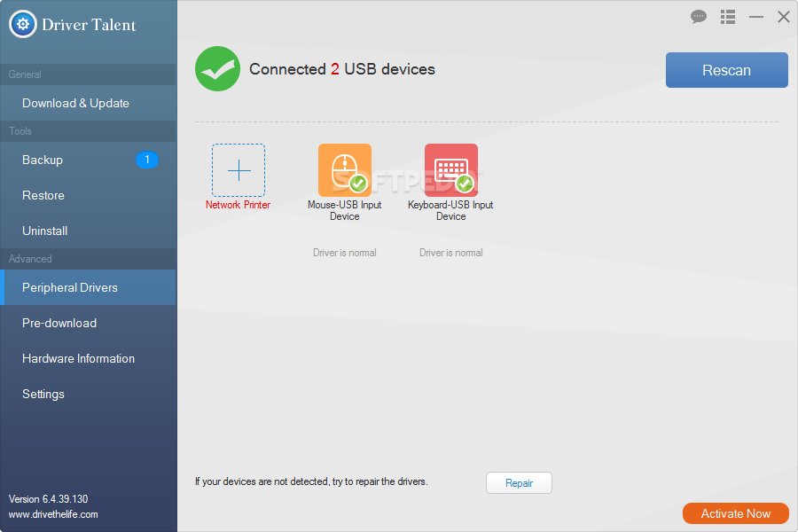Click 'Driver is normal' under the mouse
This screenshot has width=798, height=532.
(x=345, y=253)
